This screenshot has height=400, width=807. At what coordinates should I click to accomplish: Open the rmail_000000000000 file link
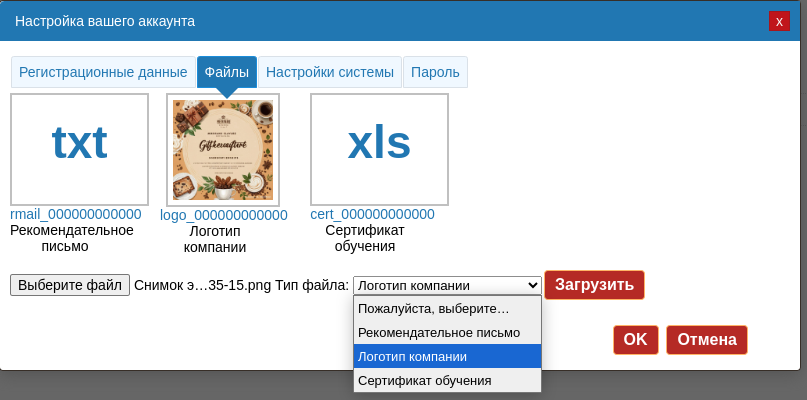tap(76, 214)
